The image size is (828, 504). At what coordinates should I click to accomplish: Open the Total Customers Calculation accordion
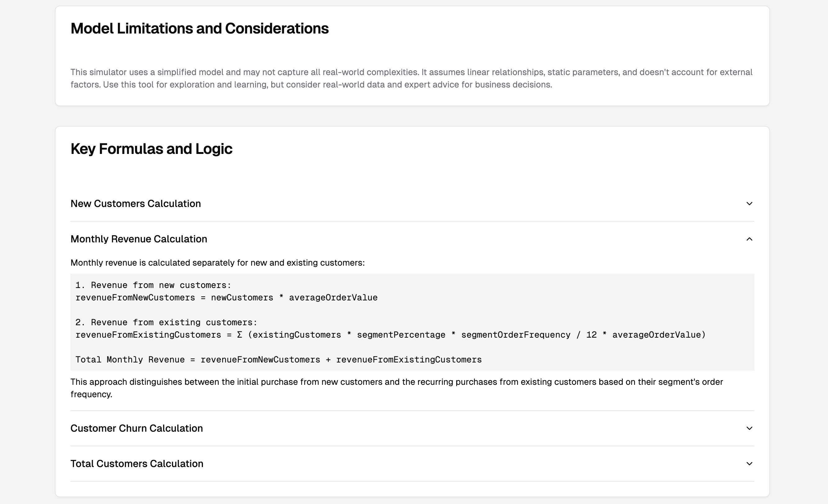(137, 464)
